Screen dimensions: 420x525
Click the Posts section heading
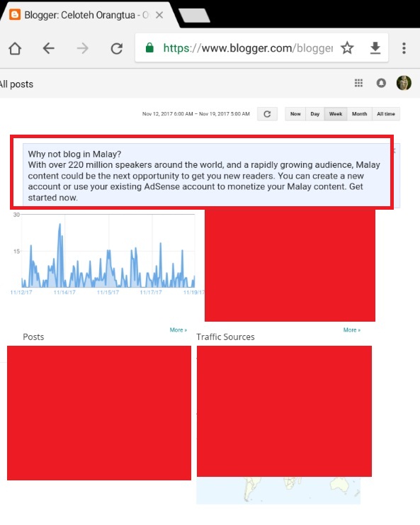coord(33,337)
